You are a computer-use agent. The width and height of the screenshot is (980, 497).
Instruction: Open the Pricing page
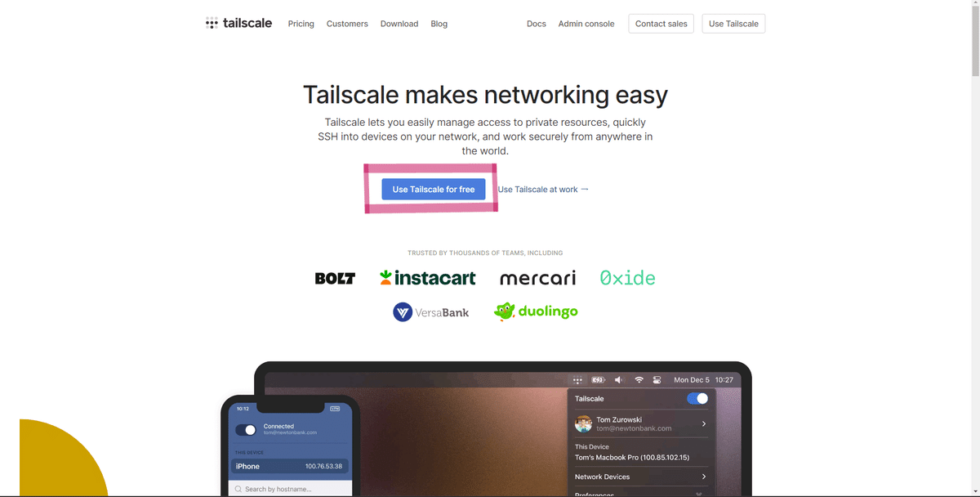301,24
